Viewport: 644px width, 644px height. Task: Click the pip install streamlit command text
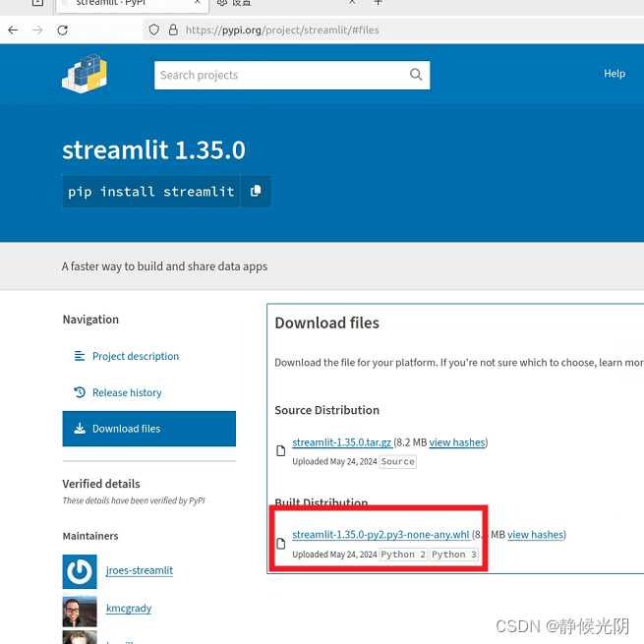[151, 192]
